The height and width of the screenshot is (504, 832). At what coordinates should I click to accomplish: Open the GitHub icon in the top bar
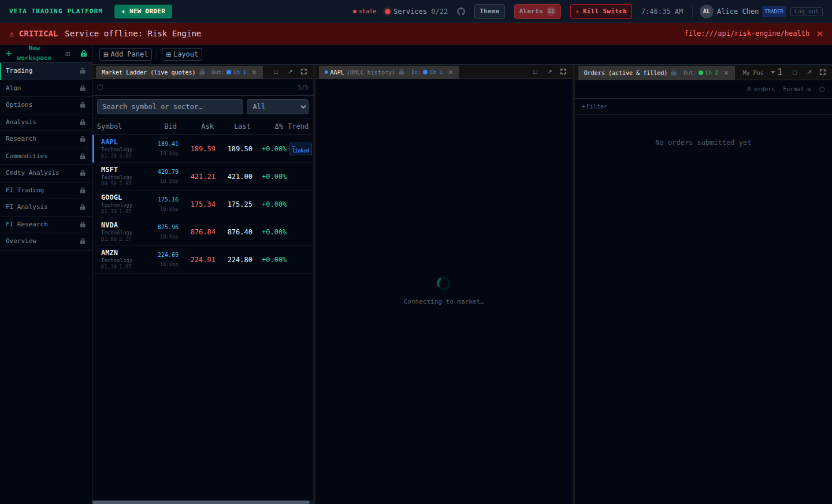click(x=460, y=11)
